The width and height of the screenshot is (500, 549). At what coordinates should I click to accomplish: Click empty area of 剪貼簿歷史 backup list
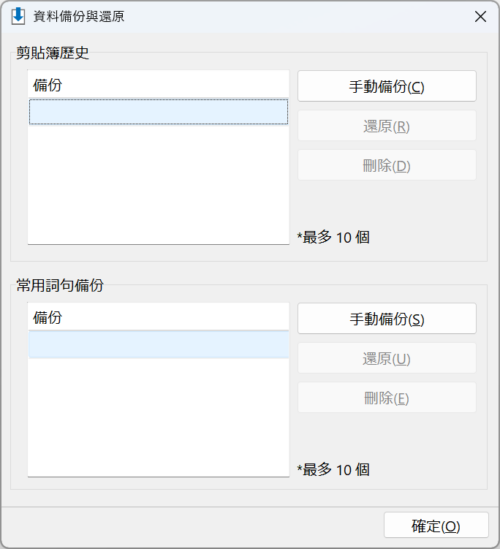(x=158, y=184)
